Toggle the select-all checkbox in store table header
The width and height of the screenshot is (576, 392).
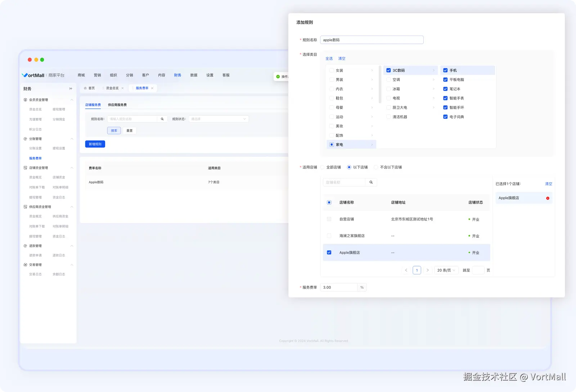pyautogui.click(x=329, y=202)
